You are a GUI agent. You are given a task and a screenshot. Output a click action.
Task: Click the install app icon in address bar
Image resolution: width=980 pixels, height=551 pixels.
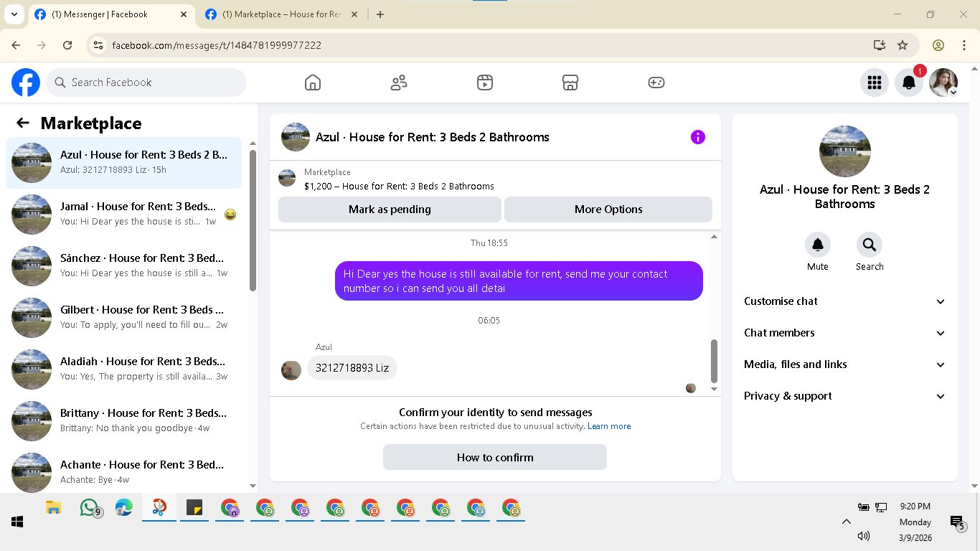[x=880, y=44]
